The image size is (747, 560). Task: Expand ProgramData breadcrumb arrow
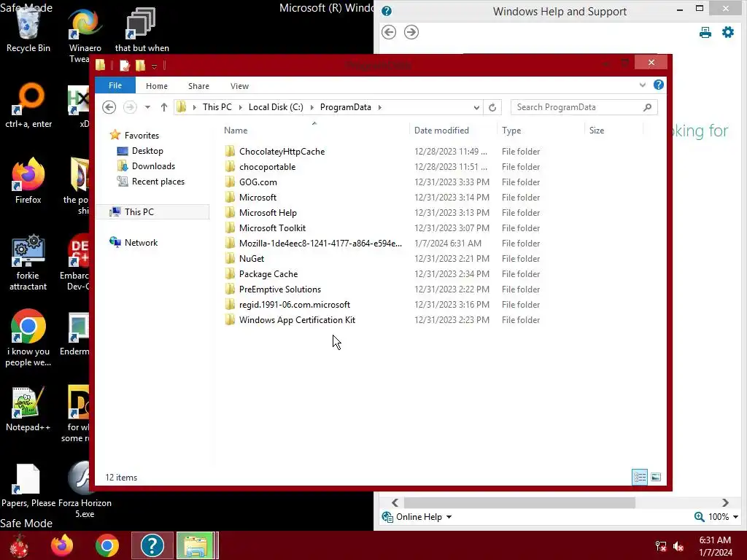pos(379,107)
